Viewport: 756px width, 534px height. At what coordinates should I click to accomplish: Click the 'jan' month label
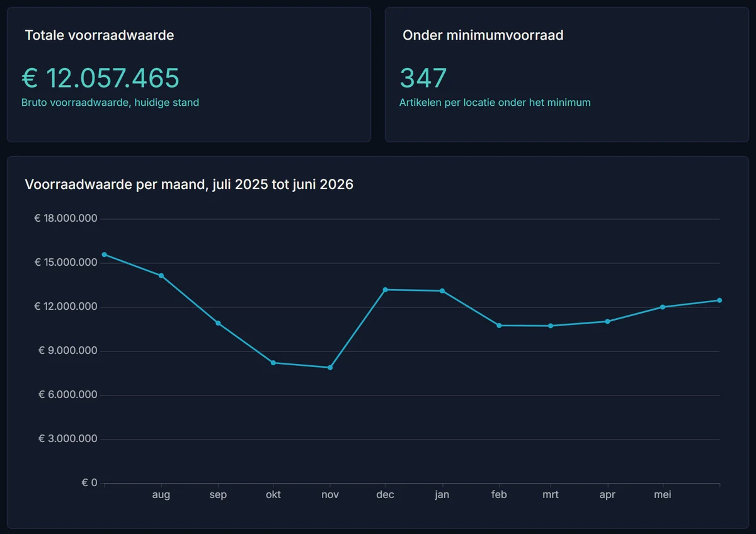tap(442, 495)
